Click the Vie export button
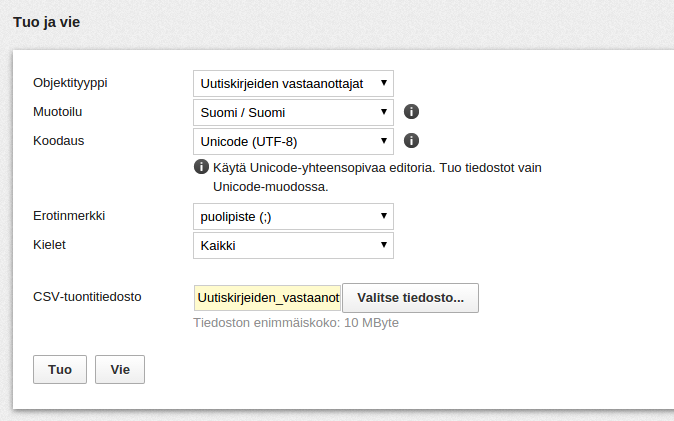The image size is (674, 421). [x=120, y=369]
